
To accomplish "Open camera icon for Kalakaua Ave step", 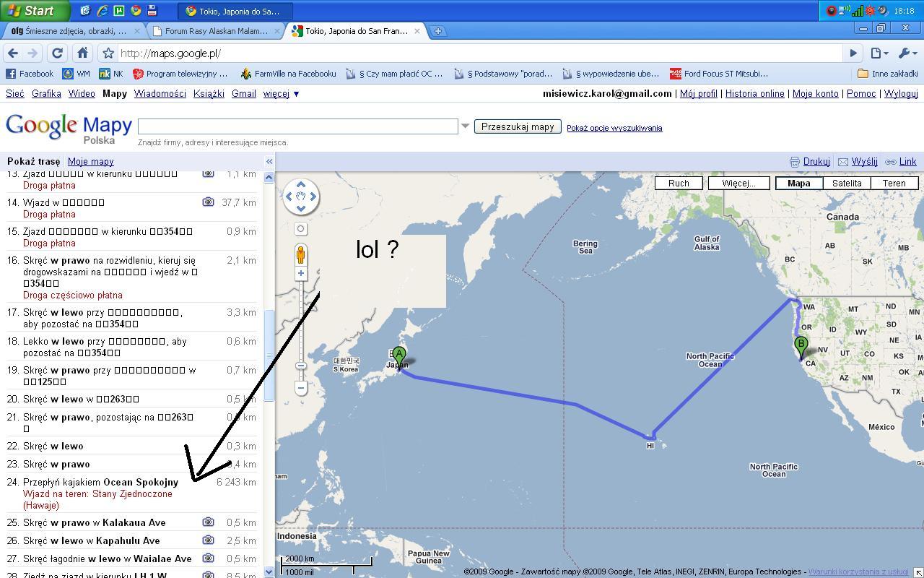I will click(x=208, y=522).
